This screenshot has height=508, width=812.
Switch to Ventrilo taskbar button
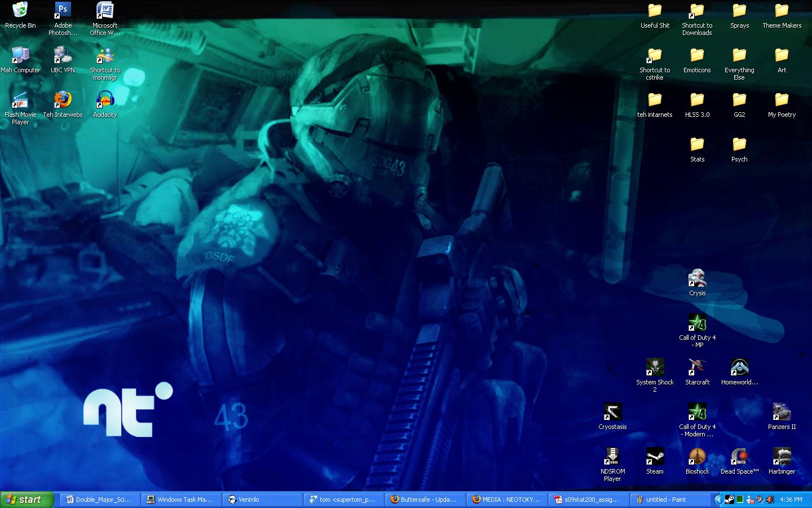(262, 500)
